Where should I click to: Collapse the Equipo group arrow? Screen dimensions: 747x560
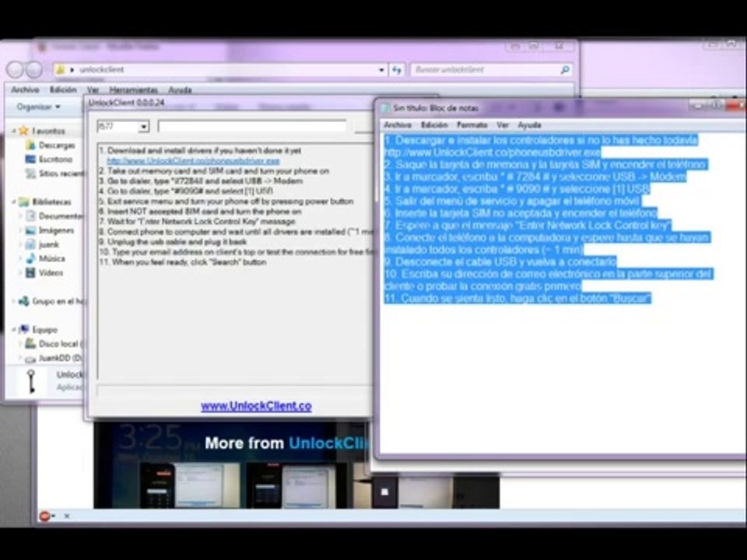coord(13,330)
